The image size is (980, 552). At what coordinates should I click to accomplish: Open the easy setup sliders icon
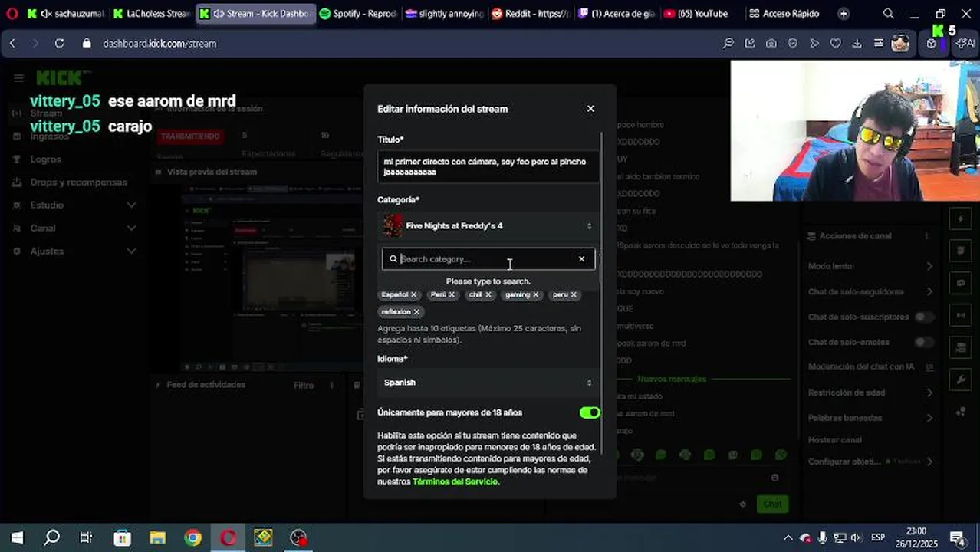pyautogui.click(x=879, y=44)
